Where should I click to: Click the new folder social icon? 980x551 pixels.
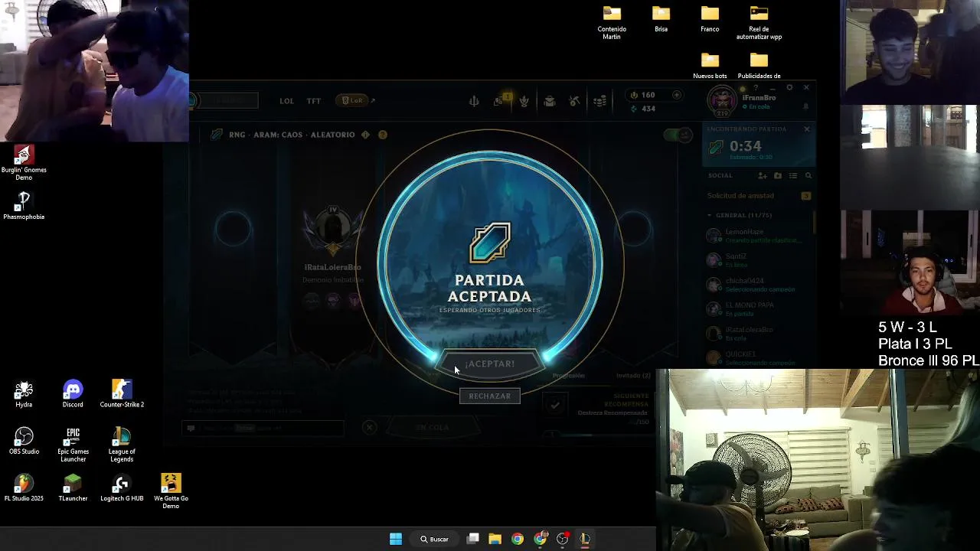pyautogui.click(x=778, y=176)
